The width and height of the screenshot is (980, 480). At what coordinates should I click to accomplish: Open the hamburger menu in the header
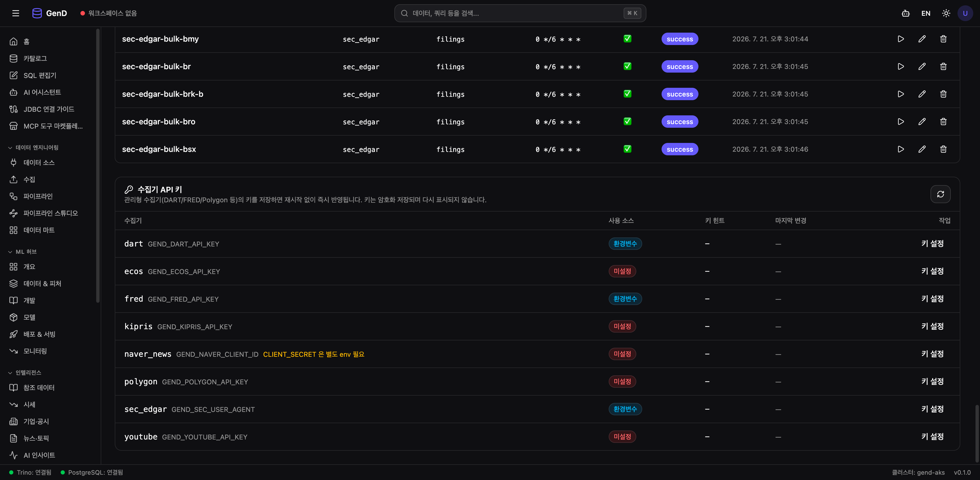[15, 13]
